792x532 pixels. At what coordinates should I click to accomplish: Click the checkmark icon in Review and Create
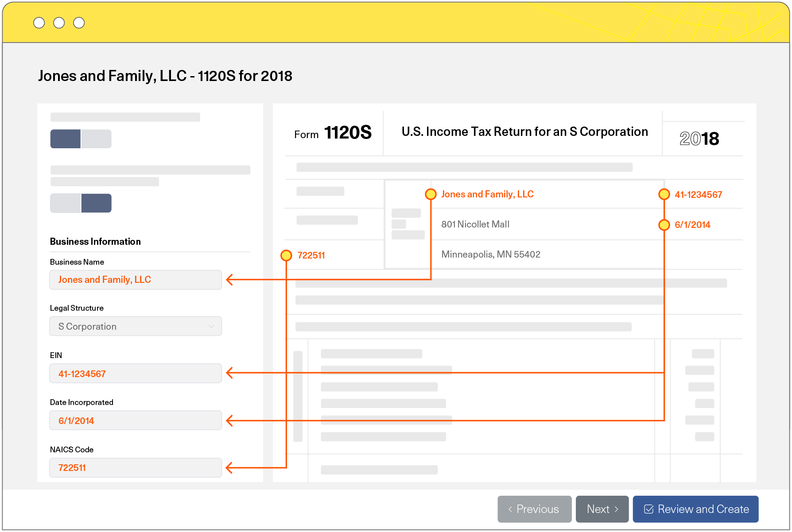click(x=648, y=509)
